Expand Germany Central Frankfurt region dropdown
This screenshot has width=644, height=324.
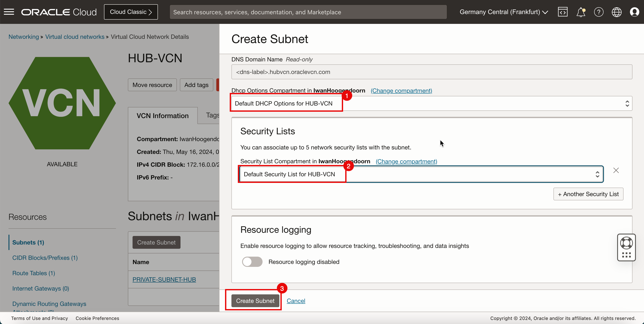click(504, 12)
